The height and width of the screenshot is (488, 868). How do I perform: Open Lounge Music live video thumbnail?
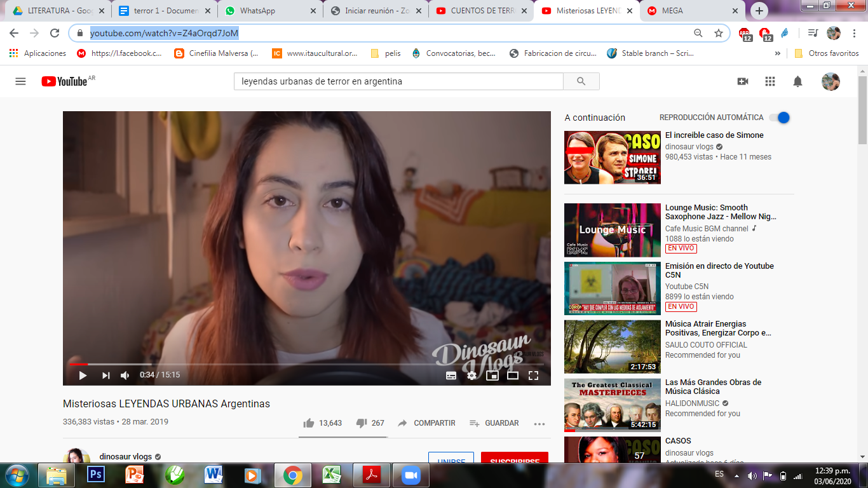pyautogui.click(x=613, y=230)
